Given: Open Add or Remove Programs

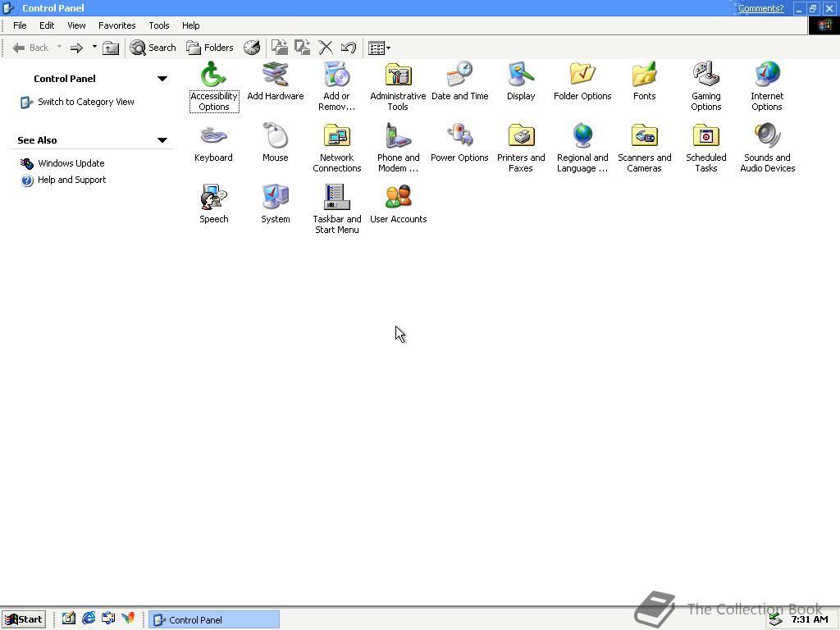Looking at the screenshot, I should (x=336, y=85).
